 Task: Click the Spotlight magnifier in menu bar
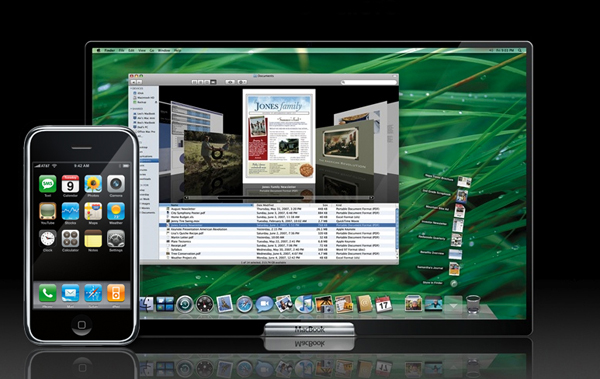(520, 50)
